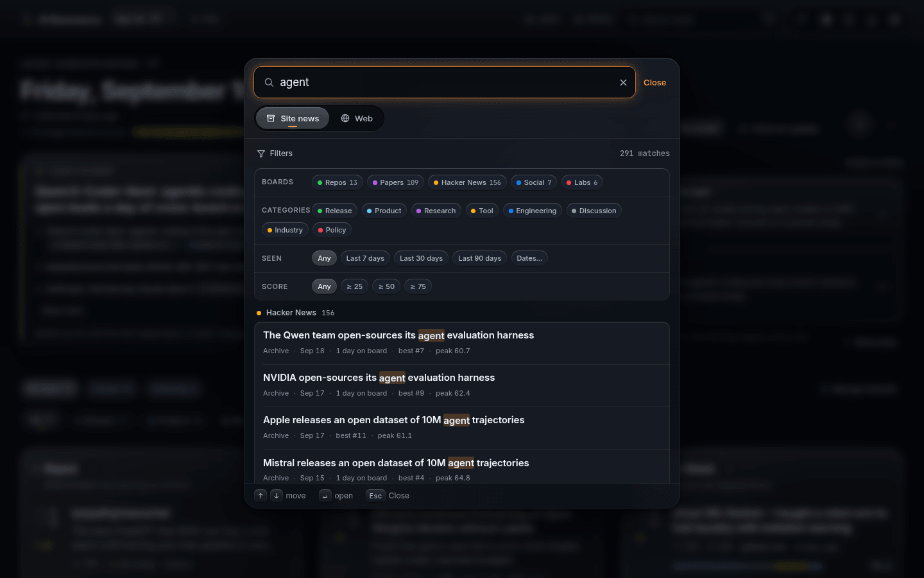Open the Apple 10M agent trajectories result
The width and height of the screenshot is (924, 578).
pyautogui.click(x=462, y=428)
